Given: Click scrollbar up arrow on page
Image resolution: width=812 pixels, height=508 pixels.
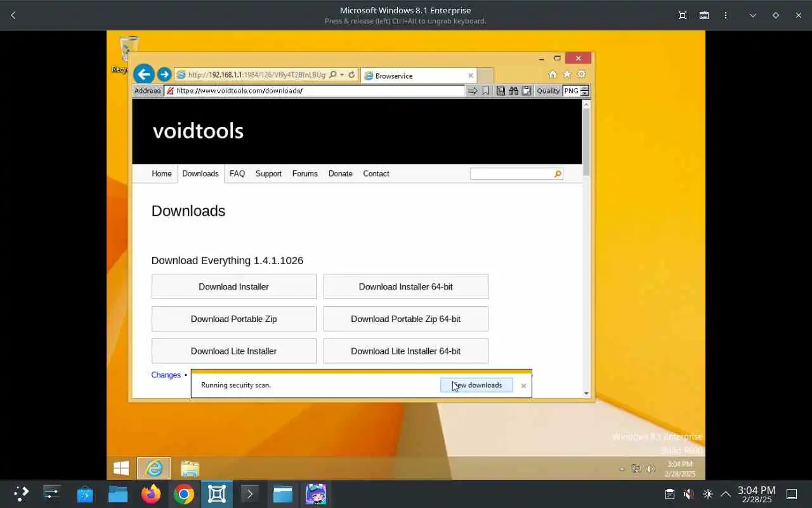Looking at the screenshot, I should click(x=586, y=104).
